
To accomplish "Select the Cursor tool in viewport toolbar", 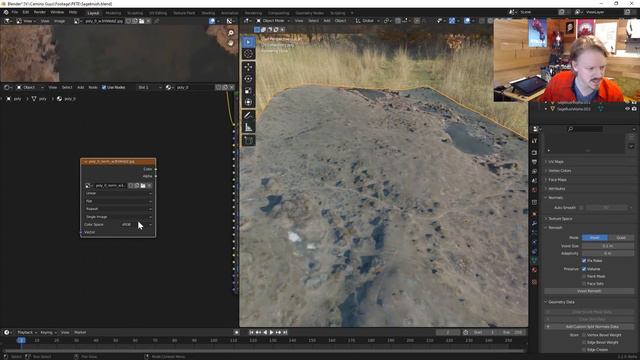I will pos(248,54).
